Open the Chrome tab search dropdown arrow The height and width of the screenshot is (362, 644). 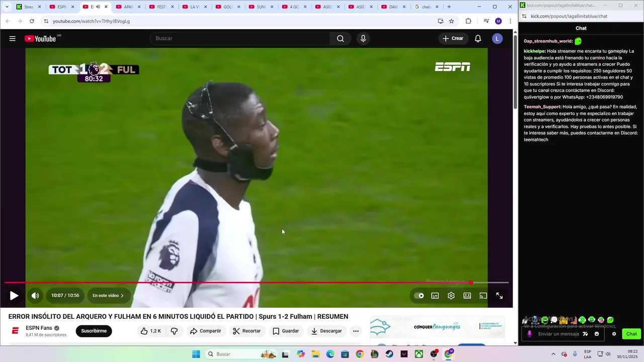pos(7,7)
